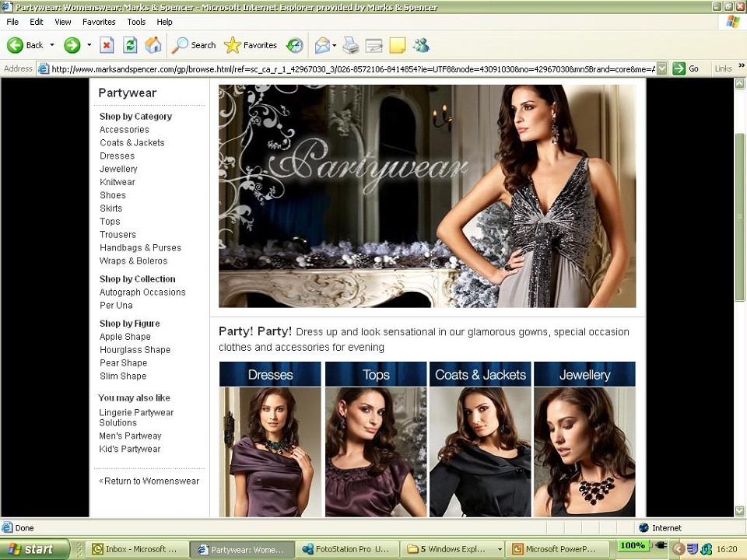Open the Favorites star button
Image resolution: width=747 pixels, height=560 pixels.
251,45
